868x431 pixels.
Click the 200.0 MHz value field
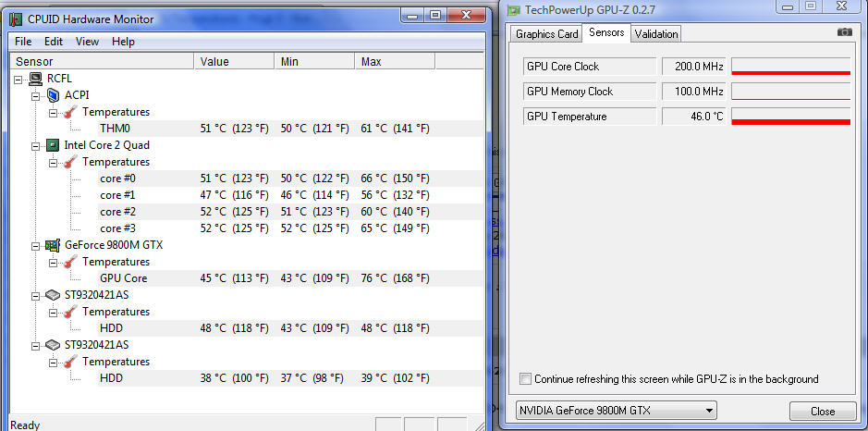(694, 67)
